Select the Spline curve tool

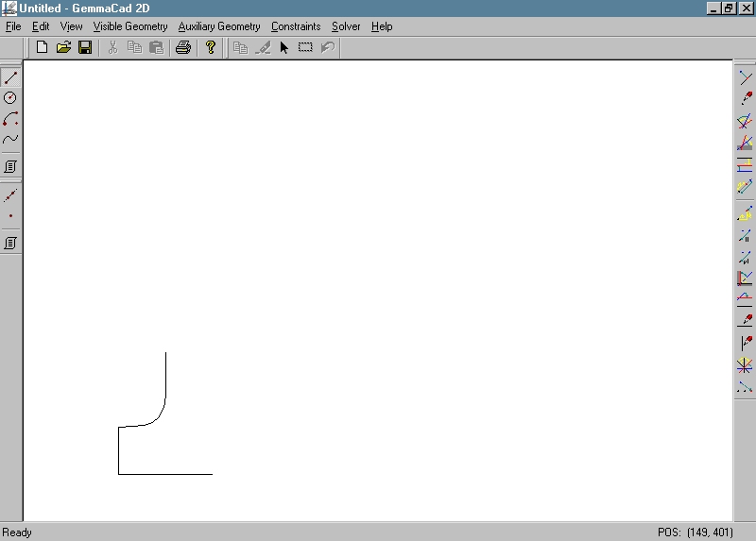pyautogui.click(x=10, y=139)
